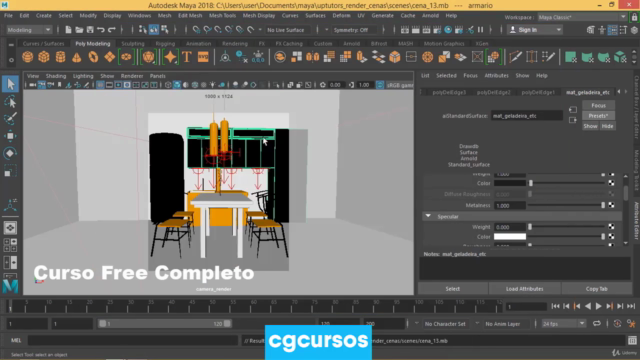
Task: Click the Show button
Action: click(x=590, y=126)
